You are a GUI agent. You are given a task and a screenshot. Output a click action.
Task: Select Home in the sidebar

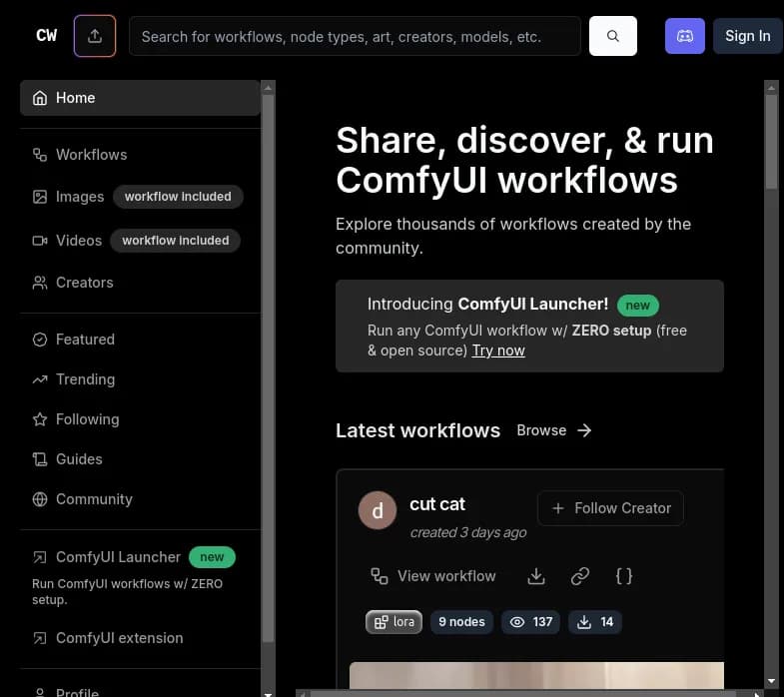click(x=140, y=98)
